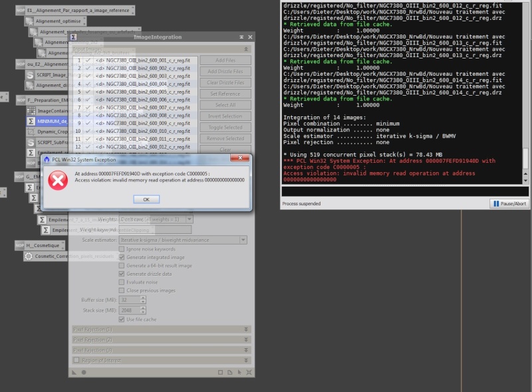Toggle checkmark of file row 1
Viewport: 532px width, 392px height.
click(88, 60)
